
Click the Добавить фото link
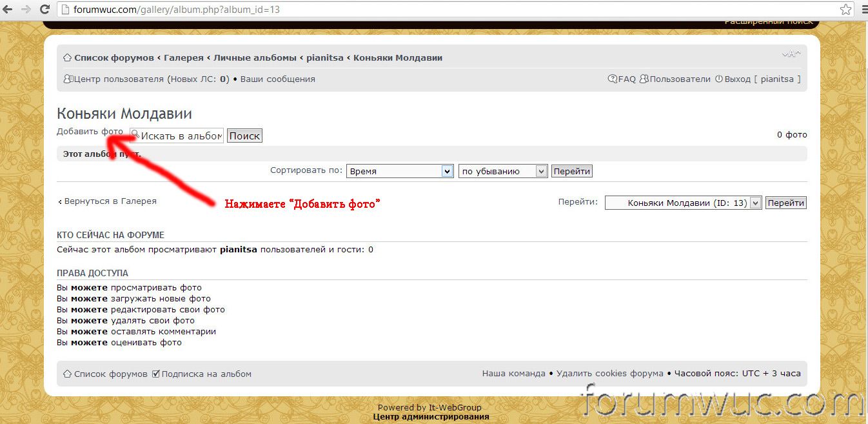89,132
